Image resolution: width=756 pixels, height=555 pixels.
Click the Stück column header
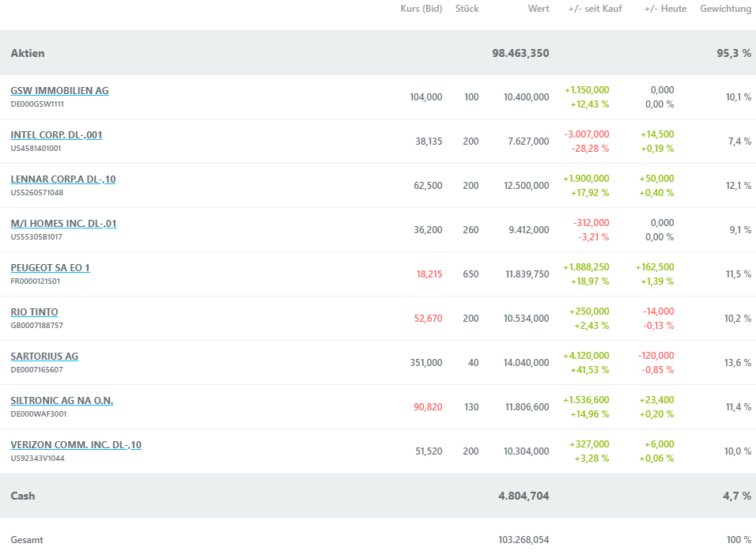pyautogui.click(x=467, y=9)
